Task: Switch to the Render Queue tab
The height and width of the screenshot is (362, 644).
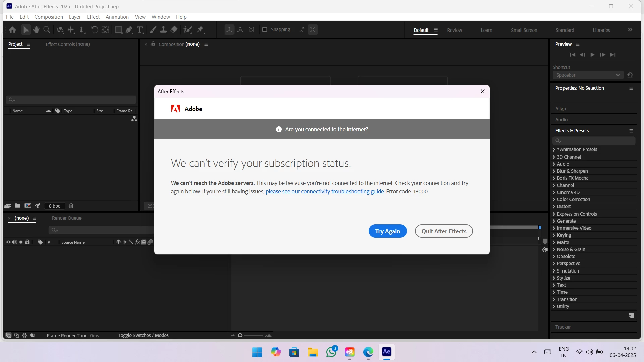Action: [x=66, y=218]
